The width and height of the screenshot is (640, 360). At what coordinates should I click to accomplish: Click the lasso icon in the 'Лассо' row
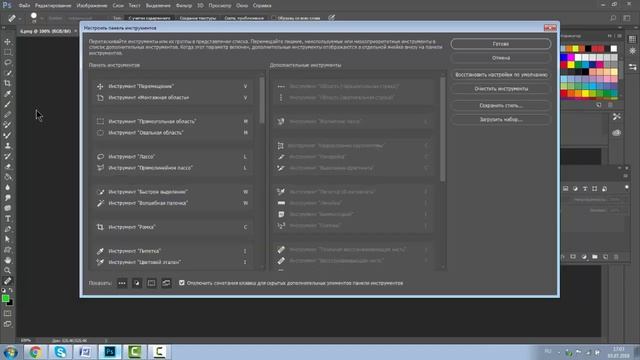[100, 157]
